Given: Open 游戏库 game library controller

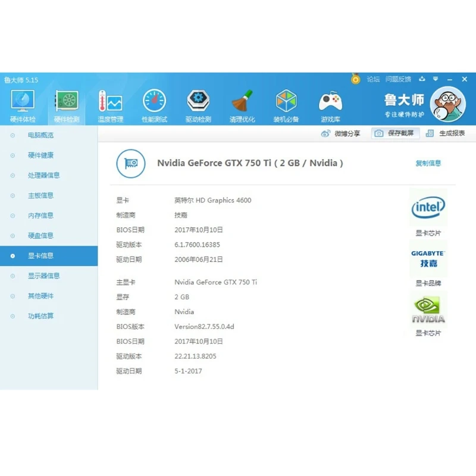Looking at the screenshot, I should tap(330, 106).
